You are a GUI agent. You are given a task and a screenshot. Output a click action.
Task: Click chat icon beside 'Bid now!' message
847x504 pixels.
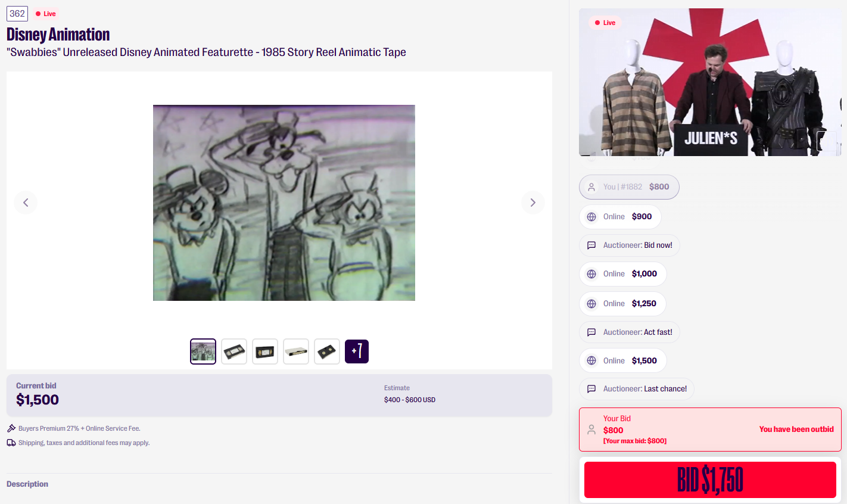pyautogui.click(x=591, y=245)
